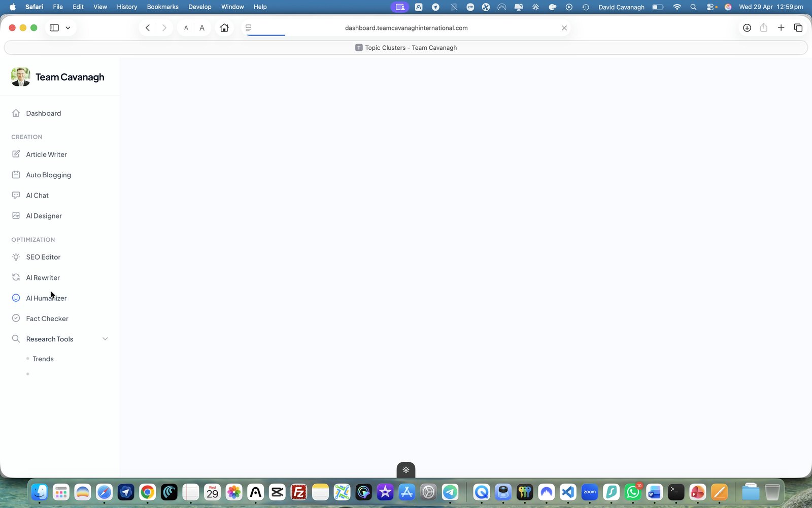Click the AI Humanizer link

46,298
